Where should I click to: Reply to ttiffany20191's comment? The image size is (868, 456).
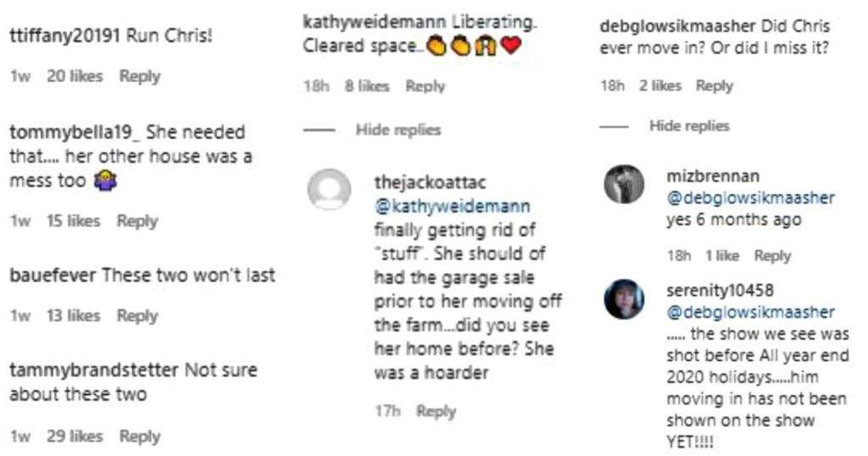tap(140, 76)
